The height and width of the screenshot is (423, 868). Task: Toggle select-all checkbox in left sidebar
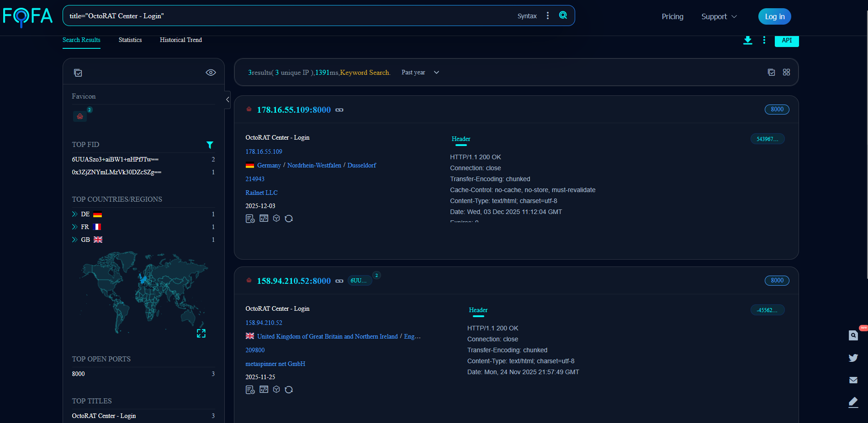pos(78,73)
